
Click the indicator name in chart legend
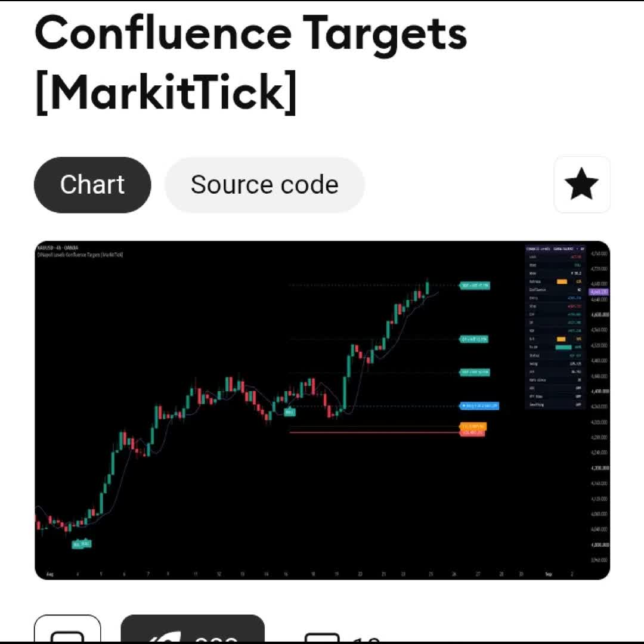point(80,255)
